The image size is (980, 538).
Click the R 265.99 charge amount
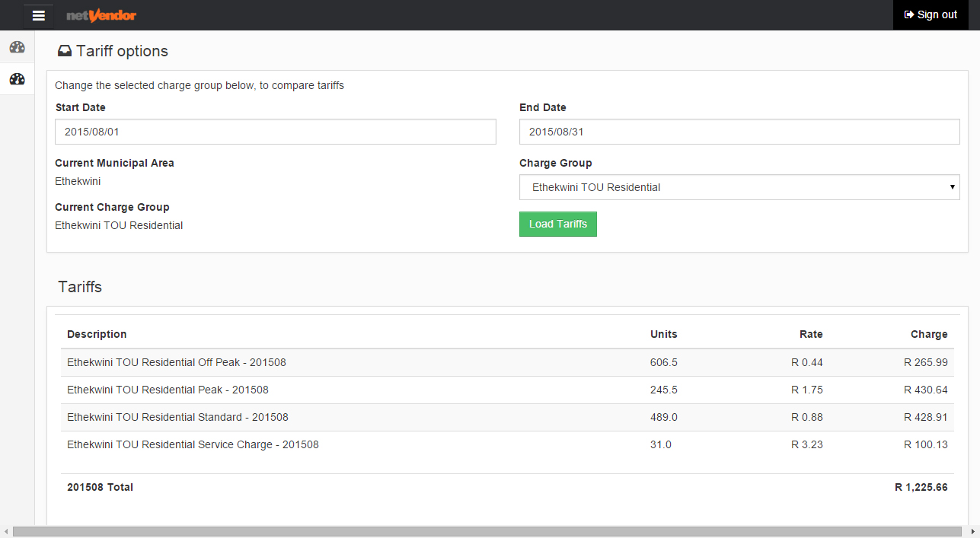(x=926, y=362)
